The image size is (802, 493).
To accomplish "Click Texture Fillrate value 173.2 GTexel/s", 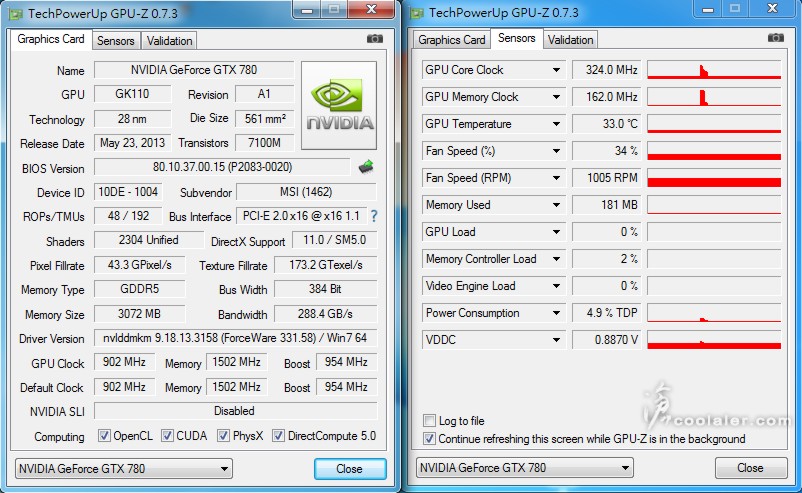I will coord(325,265).
